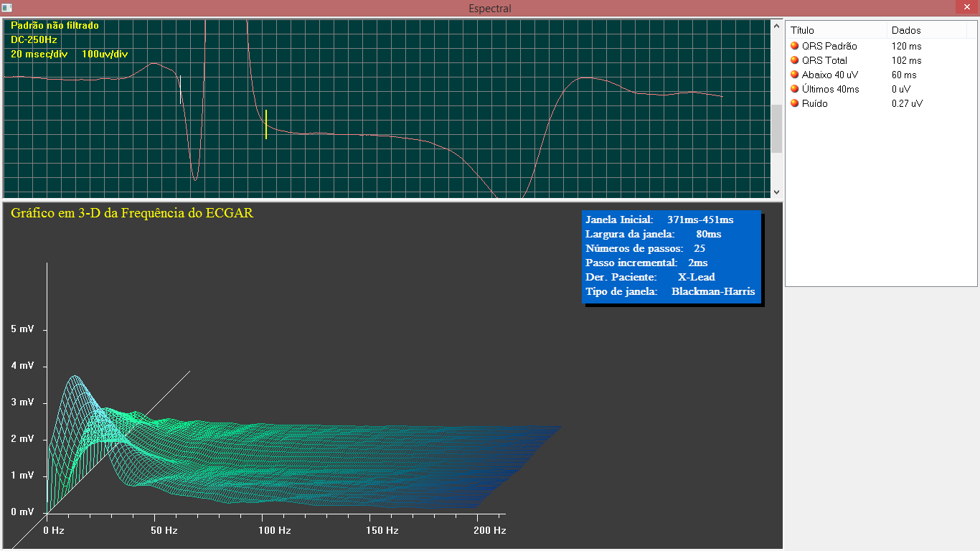Click the 50 Hz axis label

164,531
